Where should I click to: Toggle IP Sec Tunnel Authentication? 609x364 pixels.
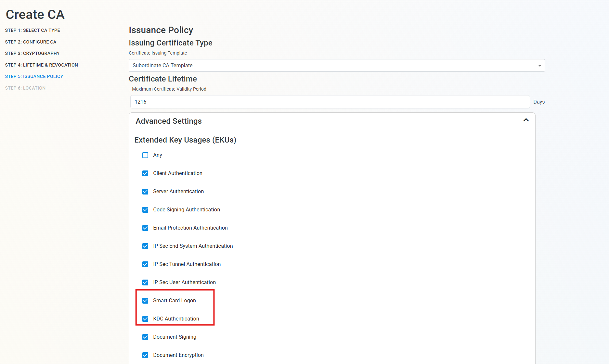coord(145,264)
